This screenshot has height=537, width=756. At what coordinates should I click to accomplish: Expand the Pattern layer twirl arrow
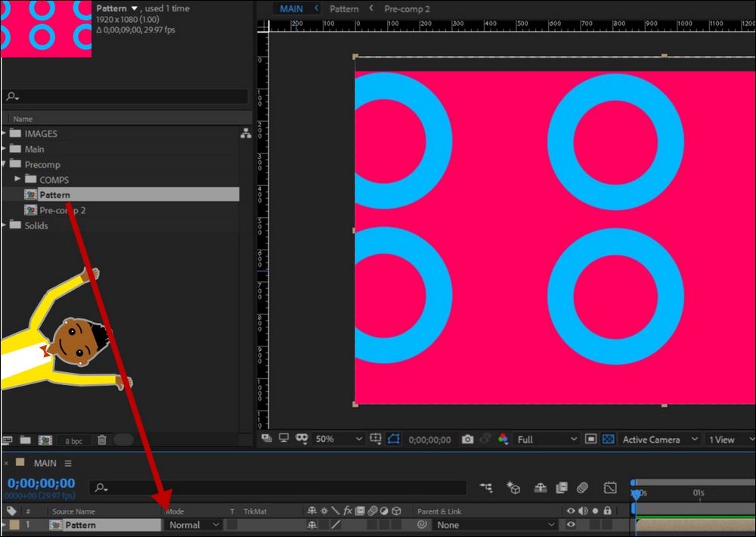coord(3,524)
